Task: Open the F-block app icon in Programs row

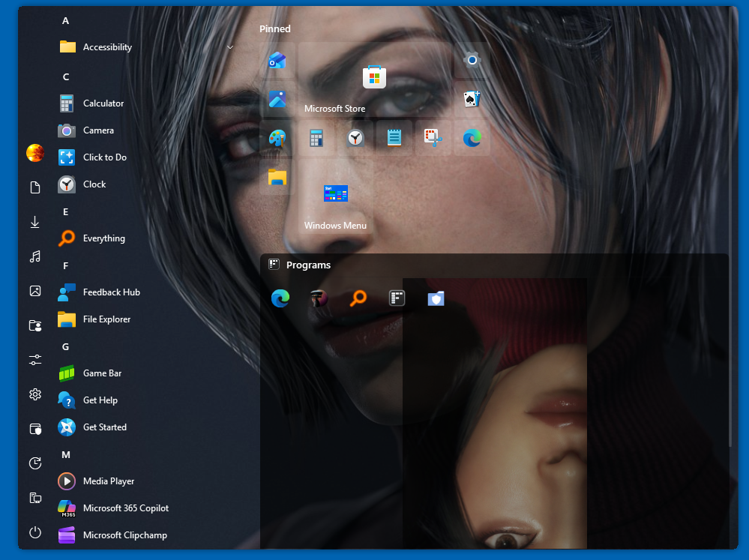Action: (x=397, y=298)
